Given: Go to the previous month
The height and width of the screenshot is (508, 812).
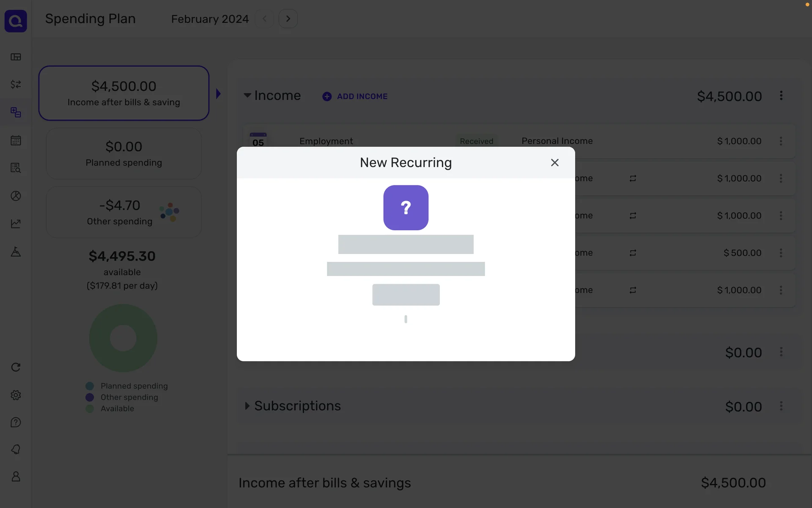Looking at the screenshot, I should coord(264,19).
